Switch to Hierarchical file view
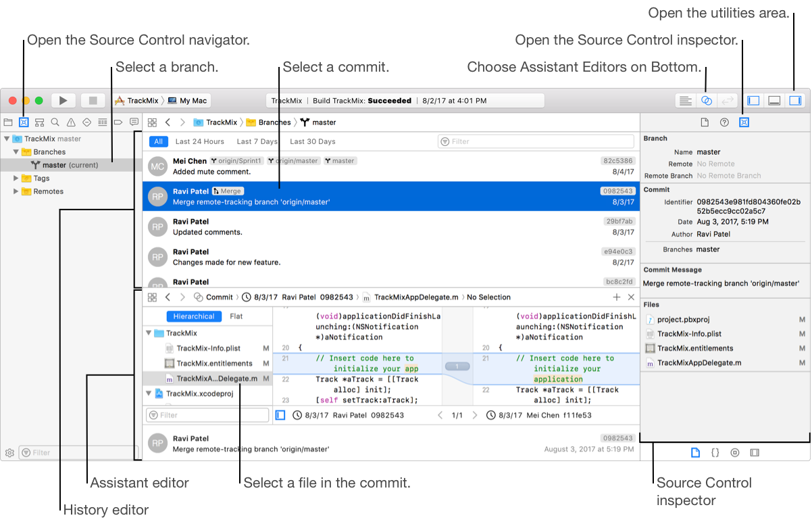812x522 pixels. click(x=194, y=316)
